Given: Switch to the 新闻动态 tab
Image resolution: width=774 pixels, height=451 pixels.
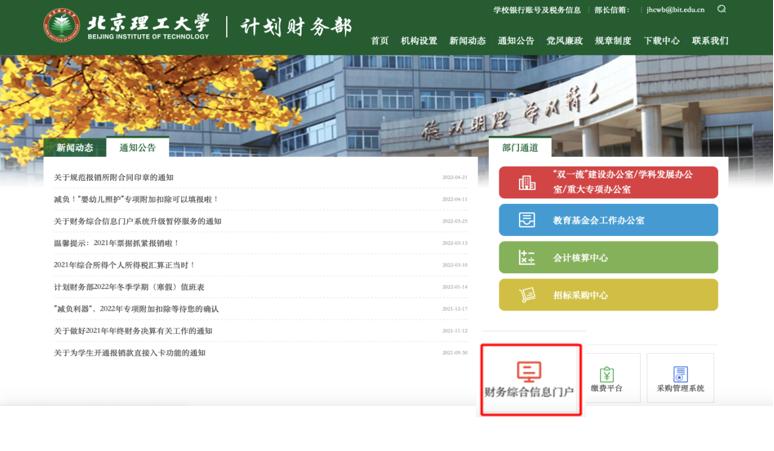Looking at the screenshot, I should tap(74, 148).
